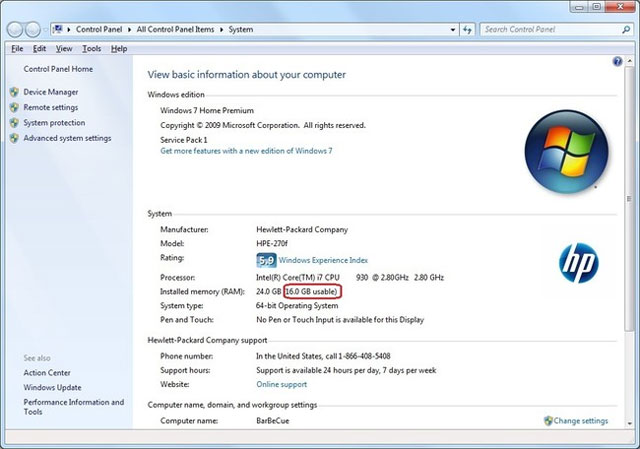Click the computer name BarBeCue
Image resolution: width=640 pixels, height=449 pixels.
click(273, 421)
